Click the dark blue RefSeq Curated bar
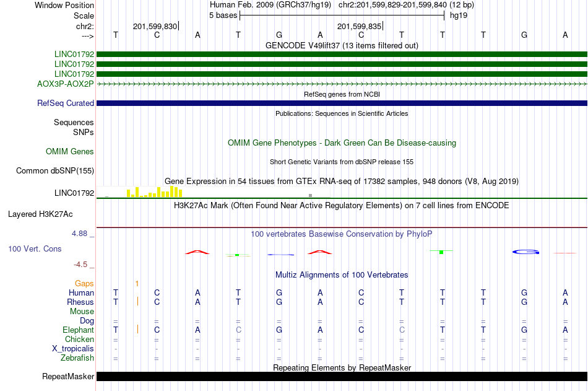This screenshot has height=391, width=588. pos(342,103)
